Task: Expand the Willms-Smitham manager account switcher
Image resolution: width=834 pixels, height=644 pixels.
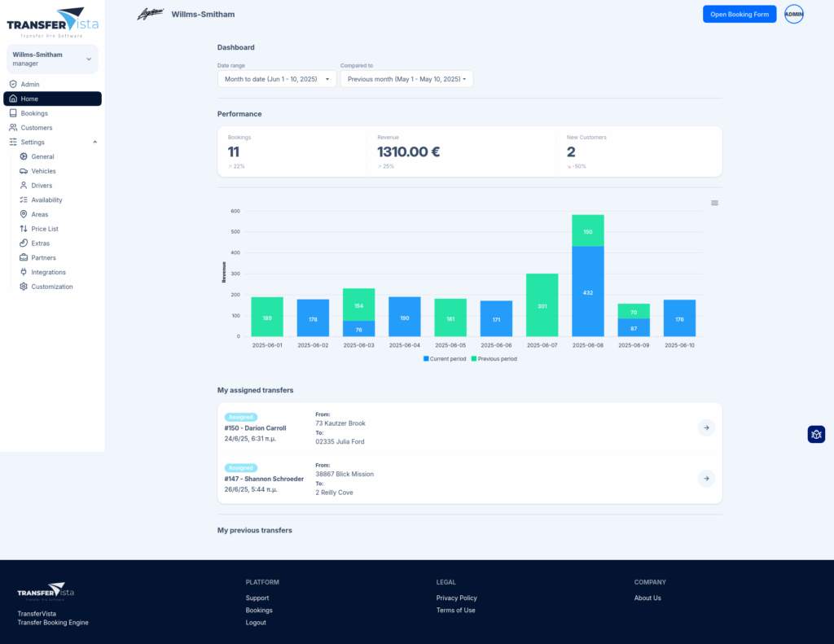Action: pos(52,59)
